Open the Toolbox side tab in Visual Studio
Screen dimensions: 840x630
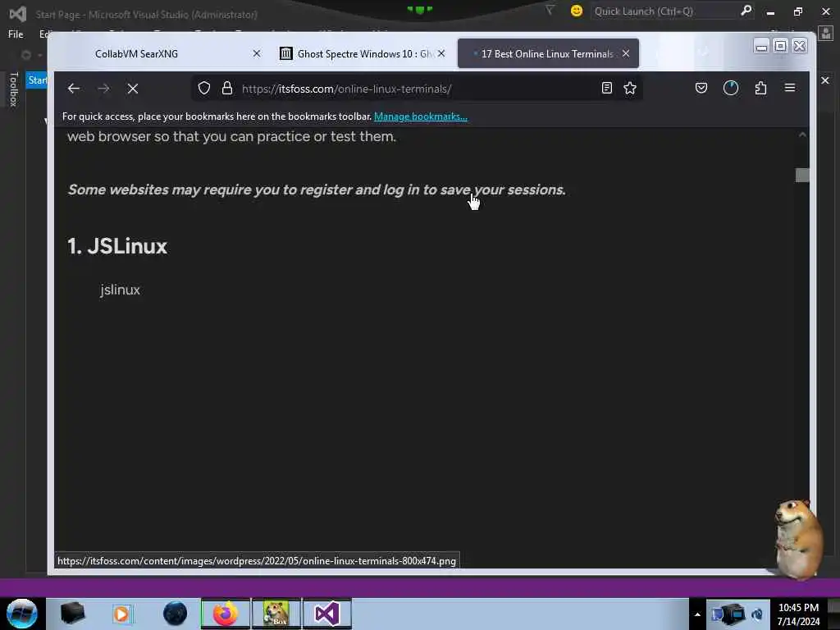(14, 89)
